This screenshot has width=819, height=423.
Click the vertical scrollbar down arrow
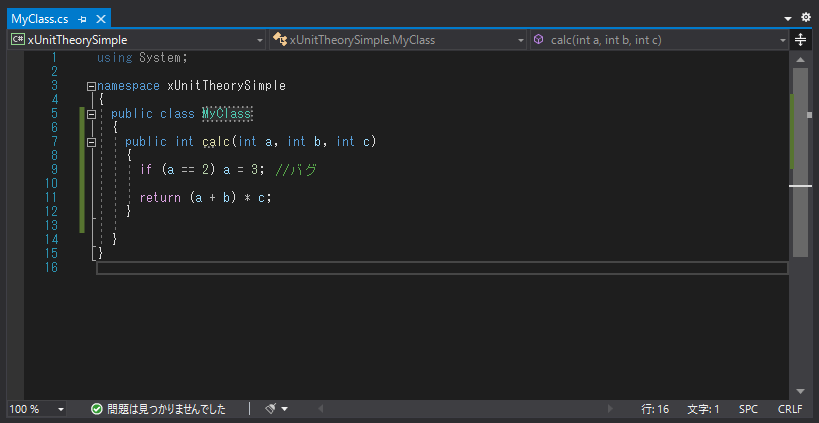(800, 391)
